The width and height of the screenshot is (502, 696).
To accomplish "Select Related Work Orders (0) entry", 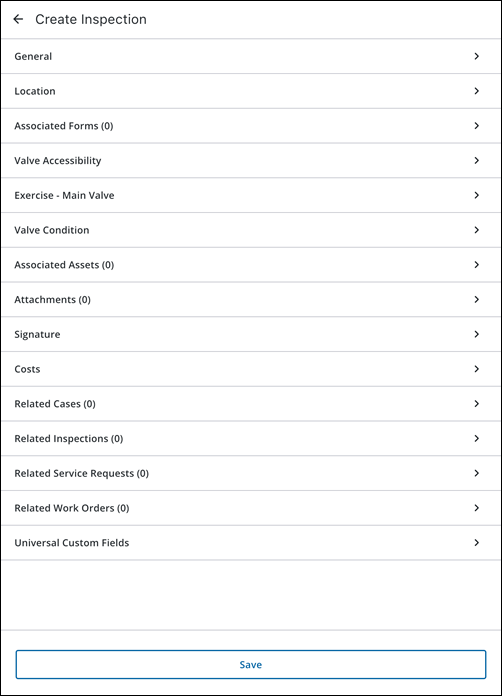I will click(251, 508).
